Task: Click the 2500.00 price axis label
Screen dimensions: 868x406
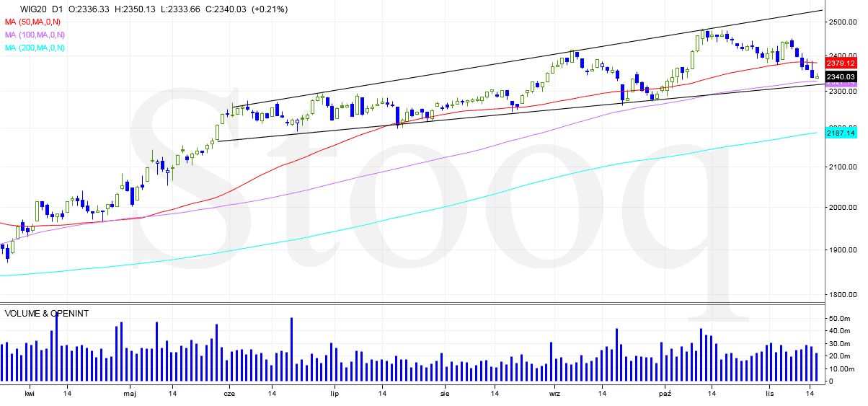Action: (x=841, y=22)
